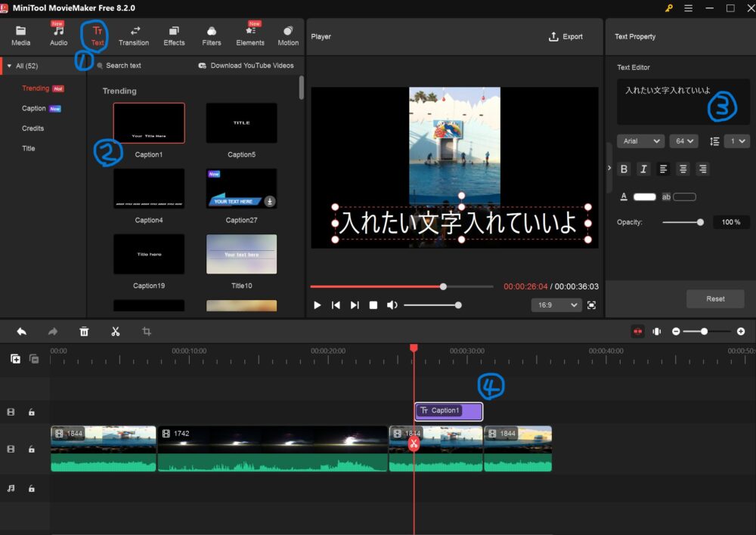Select the 1742 video clip
The image size is (756, 535).
pyautogui.click(x=273, y=448)
